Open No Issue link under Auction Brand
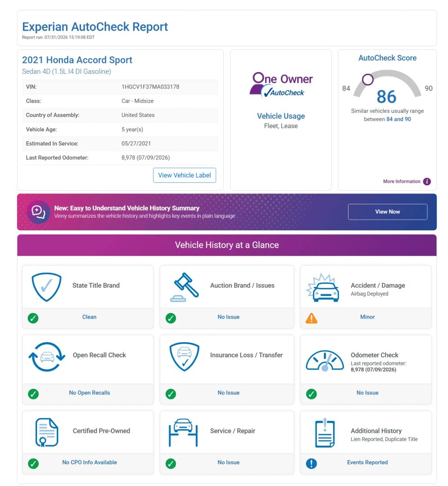This screenshot has height=486, width=448. click(228, 317)
